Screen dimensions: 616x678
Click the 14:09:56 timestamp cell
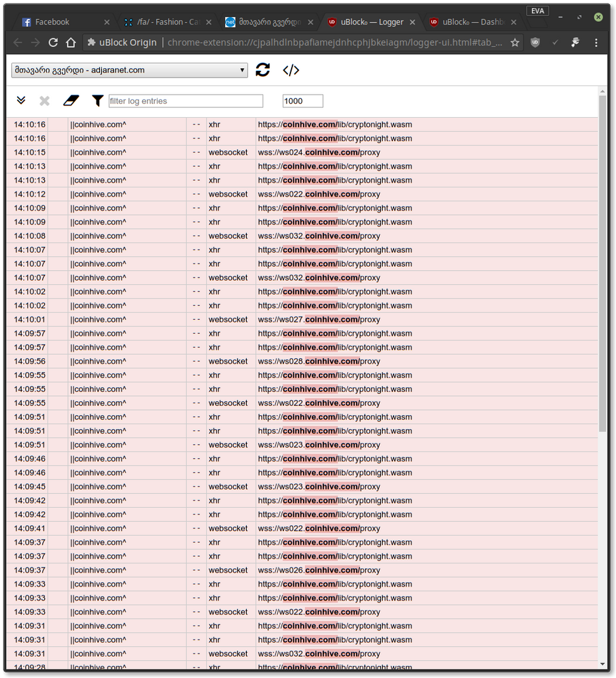29,361
